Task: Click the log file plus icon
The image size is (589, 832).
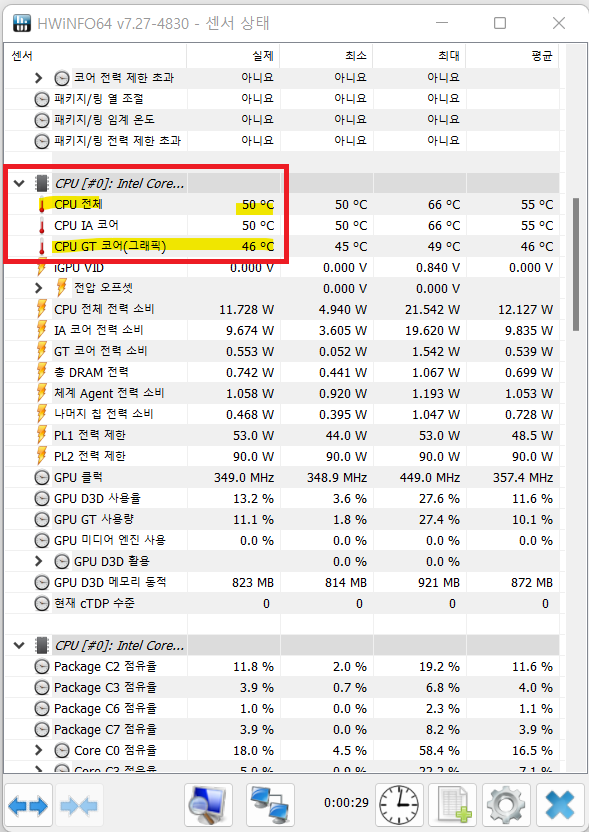Action: click(453, 806)
